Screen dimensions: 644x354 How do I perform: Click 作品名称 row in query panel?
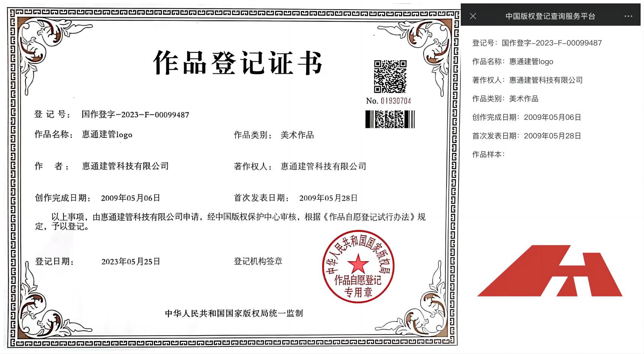[513, 62]
